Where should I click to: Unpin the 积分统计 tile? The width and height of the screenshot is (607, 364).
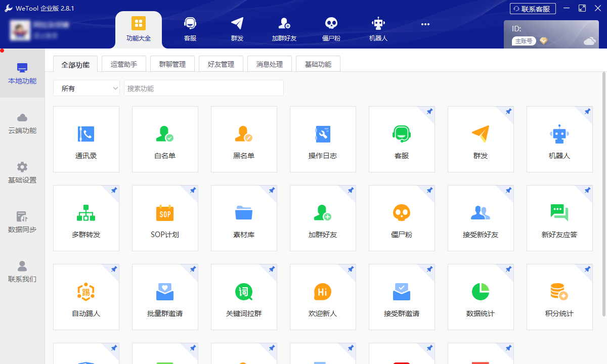tap(587, 269)
